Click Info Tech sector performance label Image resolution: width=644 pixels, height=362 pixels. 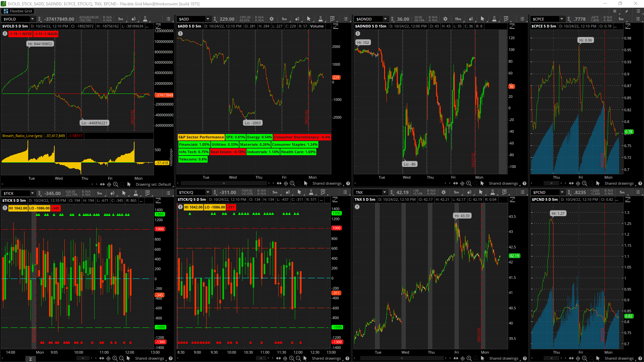point(193,152)
